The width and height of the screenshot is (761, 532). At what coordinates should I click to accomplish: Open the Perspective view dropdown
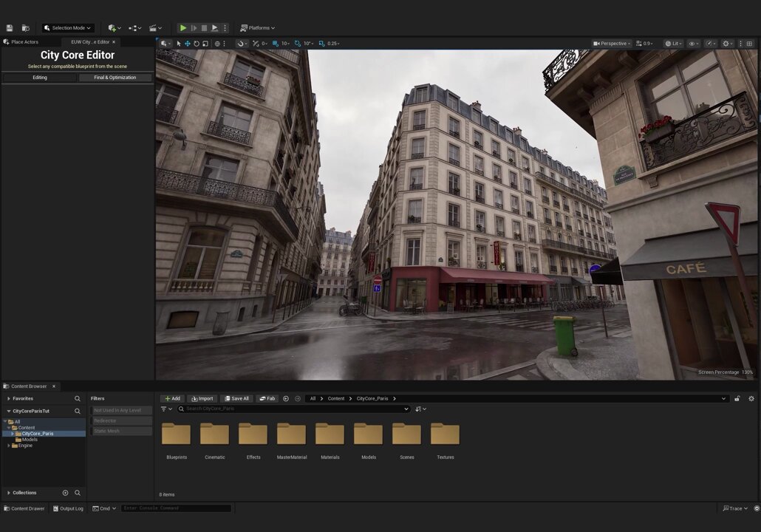click(612, 44)
